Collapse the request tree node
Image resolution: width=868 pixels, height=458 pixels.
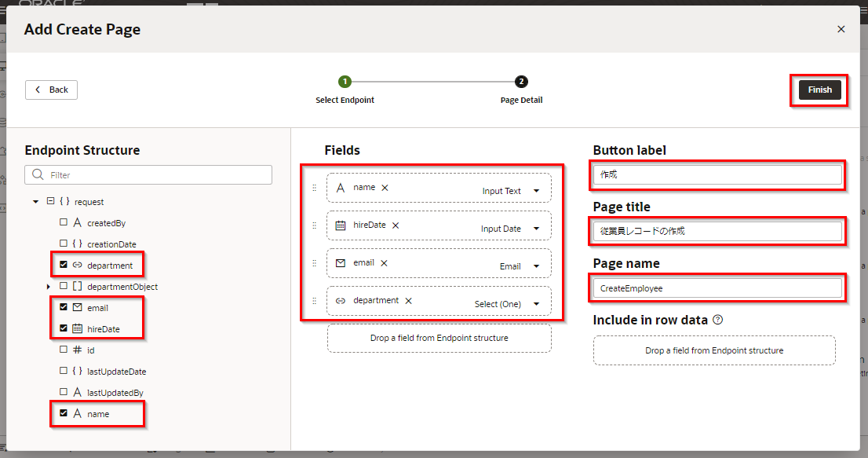(36, 202)
